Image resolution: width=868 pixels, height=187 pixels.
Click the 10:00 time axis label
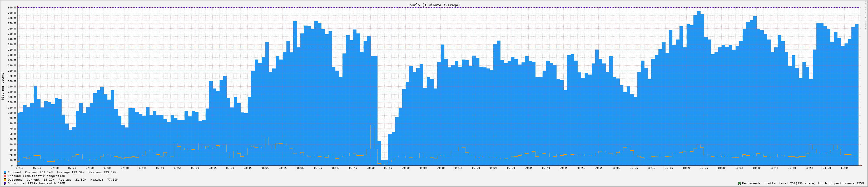[616, 168]
